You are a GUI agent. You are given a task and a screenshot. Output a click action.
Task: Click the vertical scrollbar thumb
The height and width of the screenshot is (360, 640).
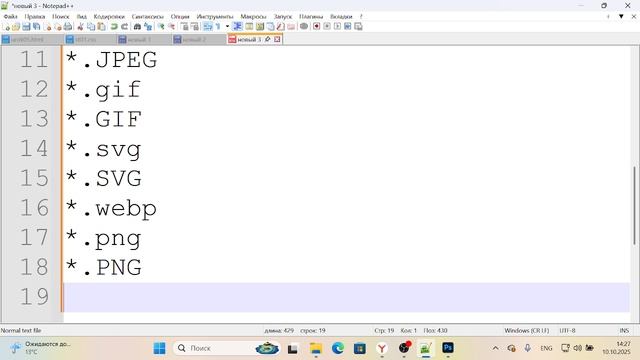pyautogui.click(x=634, y=206)
